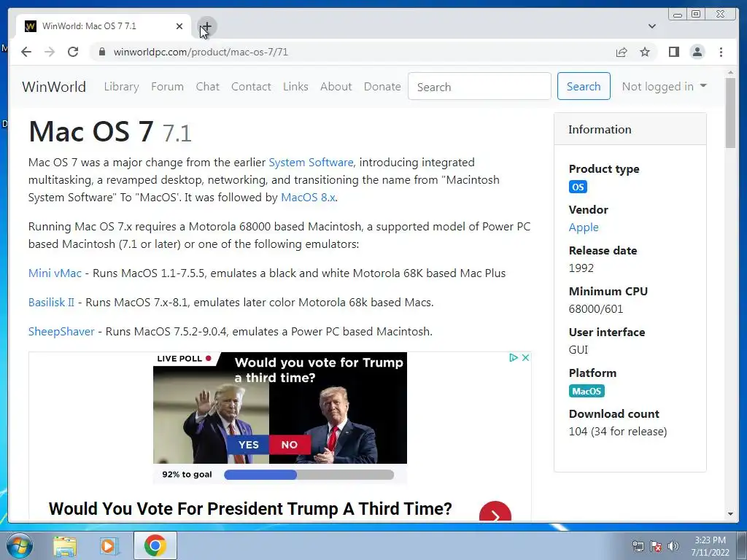Open the Basilisk II link
Viewport: 747px width, 560px height.
point(51,303)
